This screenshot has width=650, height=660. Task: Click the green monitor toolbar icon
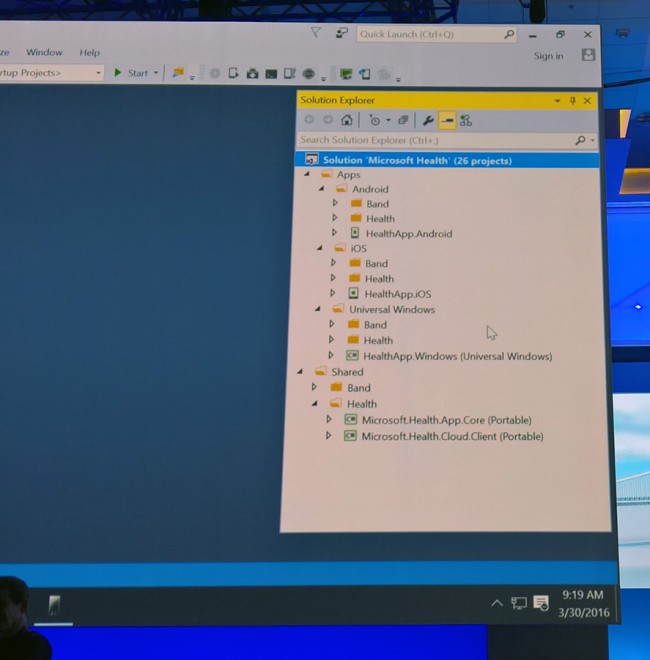point(346,75)
